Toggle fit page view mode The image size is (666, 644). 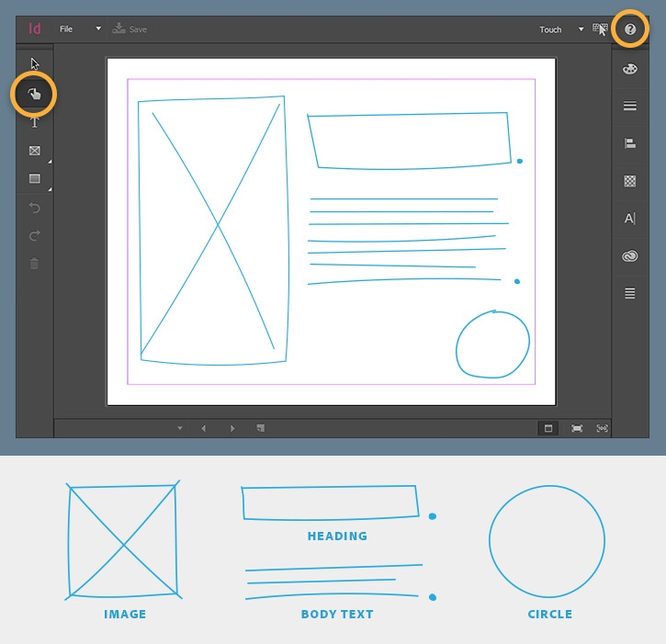[x=577, y=428]
